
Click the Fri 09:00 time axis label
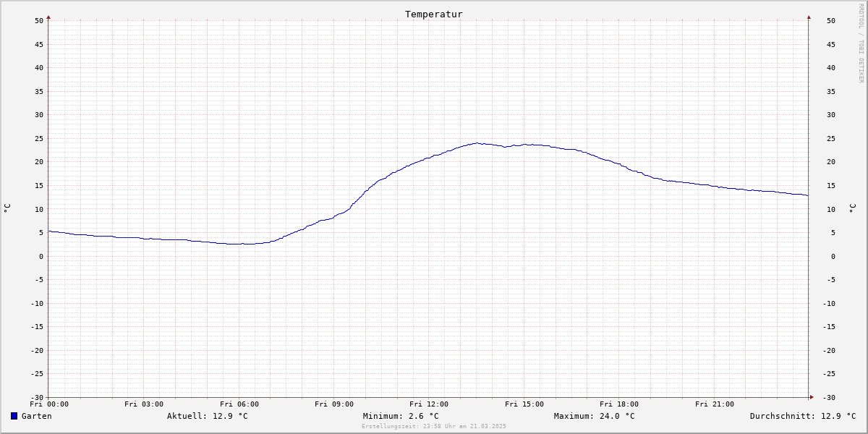[334, 404]
